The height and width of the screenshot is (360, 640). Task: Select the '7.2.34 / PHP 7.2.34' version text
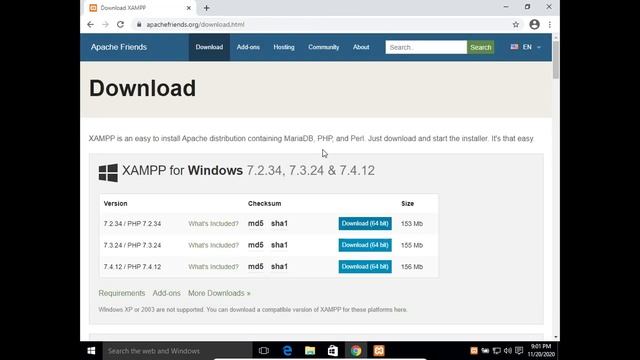click(x=132, y=224)
